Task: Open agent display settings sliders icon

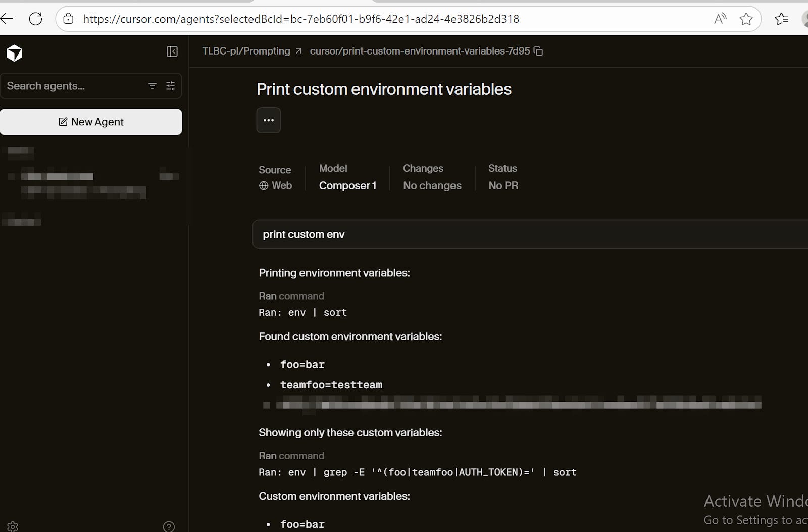Action: (x=171, y=86)
